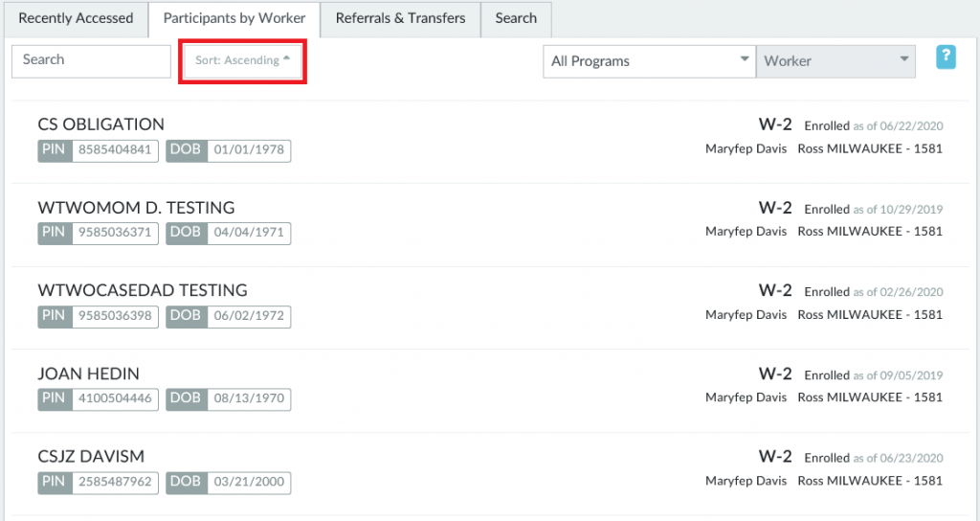Open the Referrals & Transfers tab
Image resolution: width=980 pixels, height=521 pixels.
400,18
